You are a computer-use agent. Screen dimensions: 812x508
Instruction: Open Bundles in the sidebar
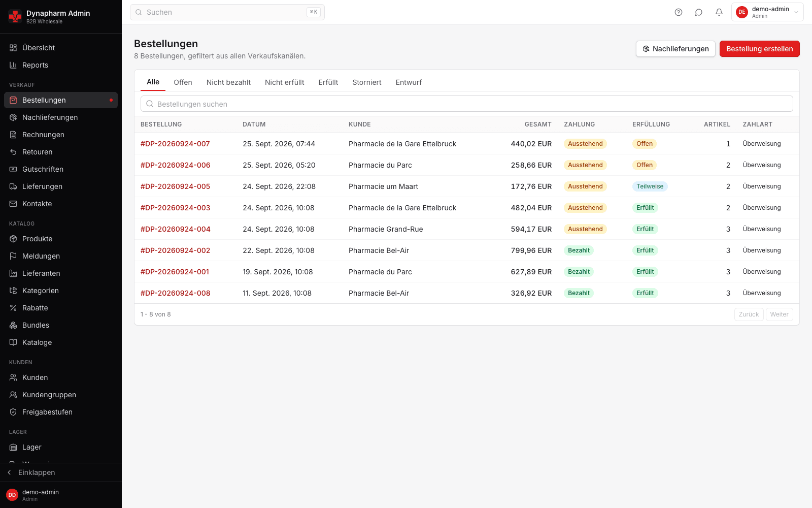click(61, 325)
